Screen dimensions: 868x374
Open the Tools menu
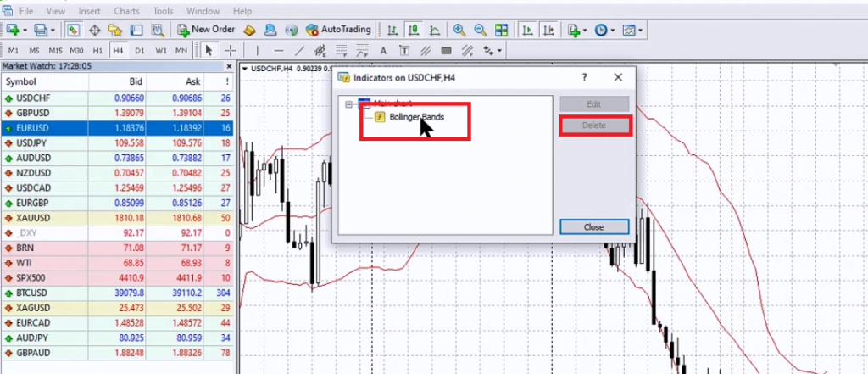163,11
